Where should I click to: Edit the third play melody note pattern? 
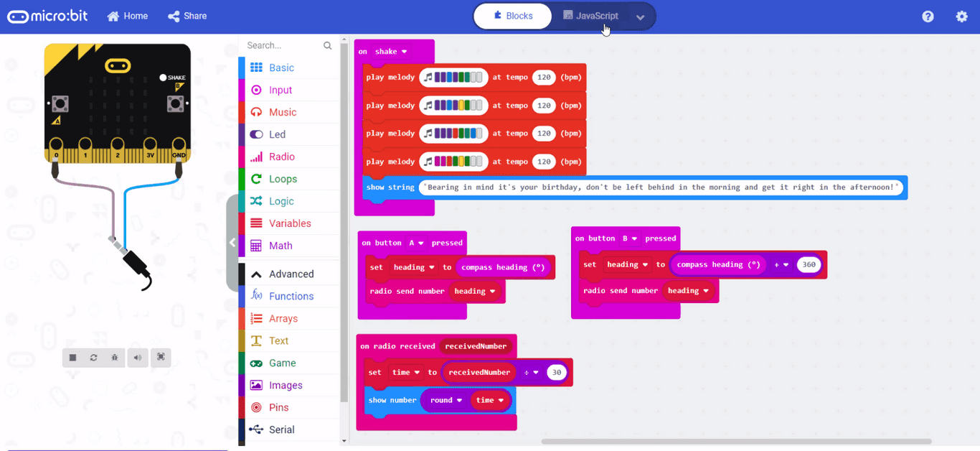click(x=453, y=133)
